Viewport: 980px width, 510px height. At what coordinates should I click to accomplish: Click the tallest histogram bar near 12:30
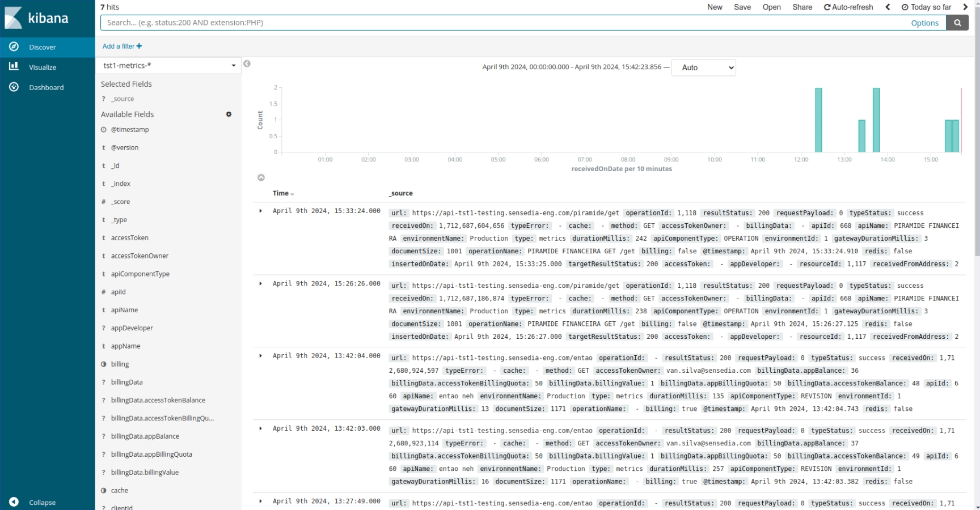(818, 120)
